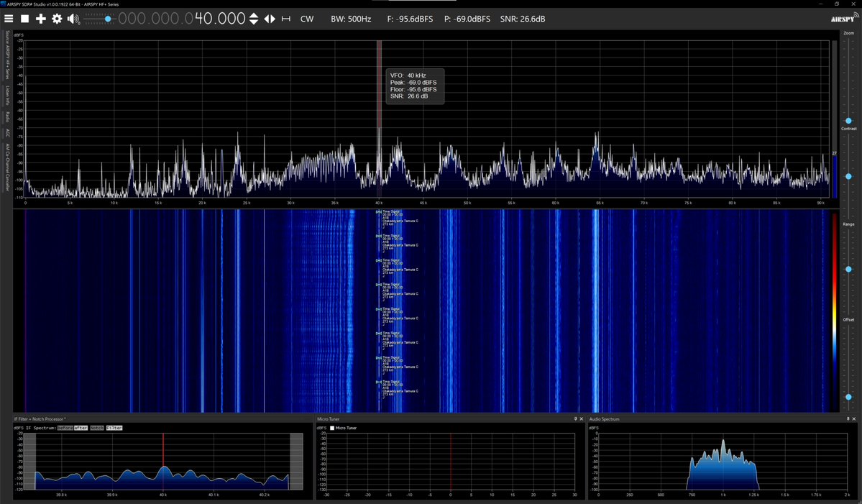Open the CW mode selector
The image size is (862, 504).
[x=307, y=19]
